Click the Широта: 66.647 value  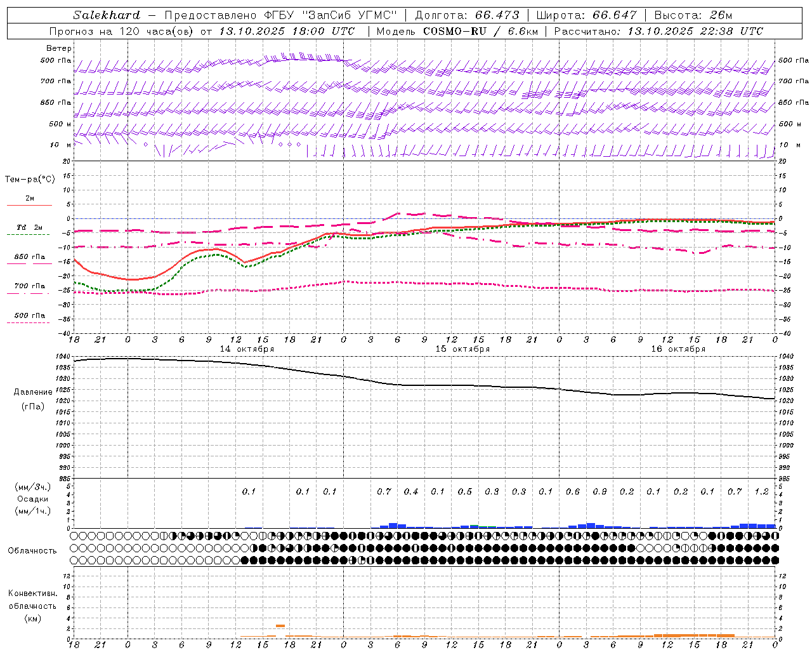coord(586,15)
